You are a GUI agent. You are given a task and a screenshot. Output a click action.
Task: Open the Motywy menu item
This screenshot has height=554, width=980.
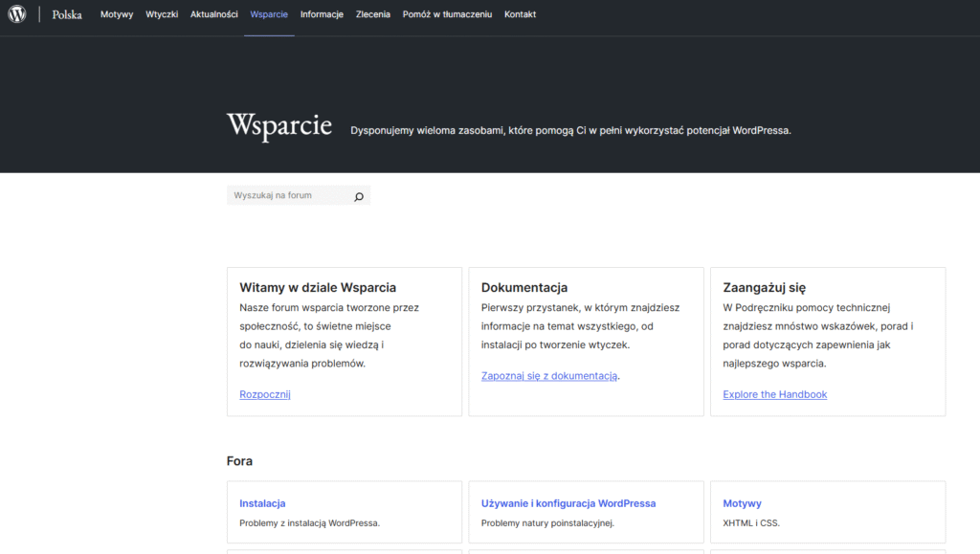pyautogui.click(x=117, y=14)
